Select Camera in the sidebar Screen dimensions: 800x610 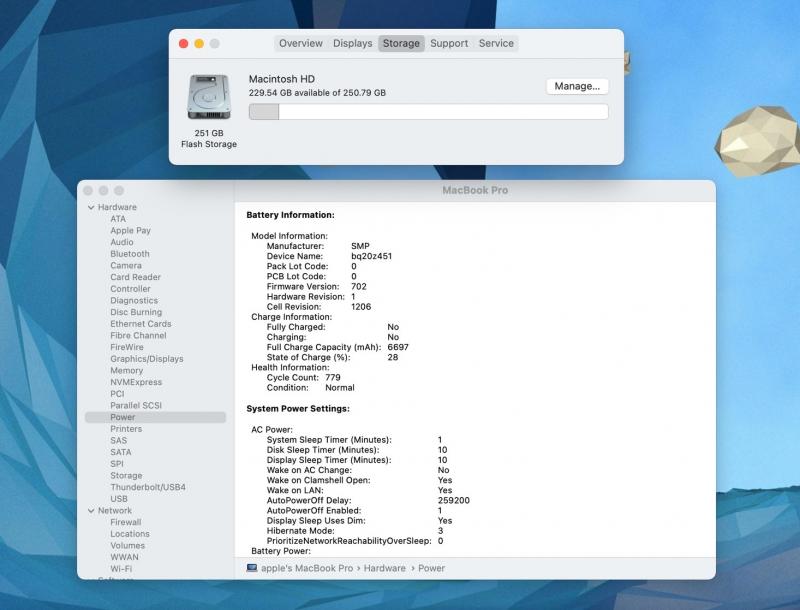pos(126,266)
